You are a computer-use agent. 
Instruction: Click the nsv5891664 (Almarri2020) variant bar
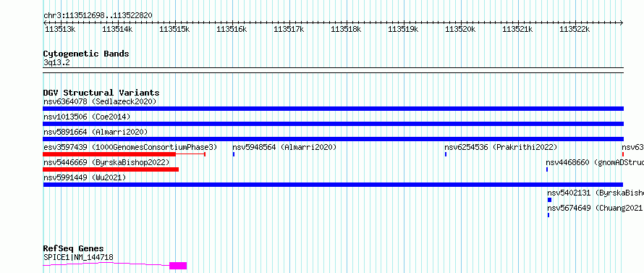(x=333, y=139)
